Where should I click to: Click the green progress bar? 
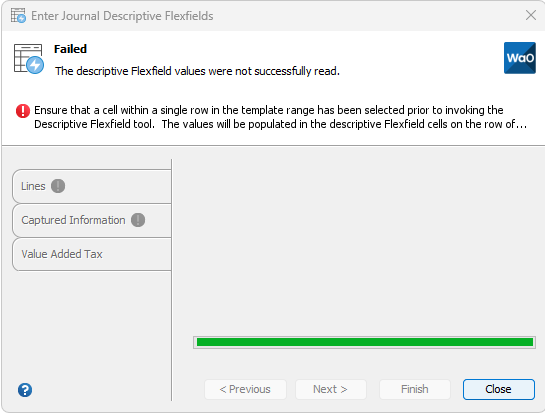click(x=364, y=342)
